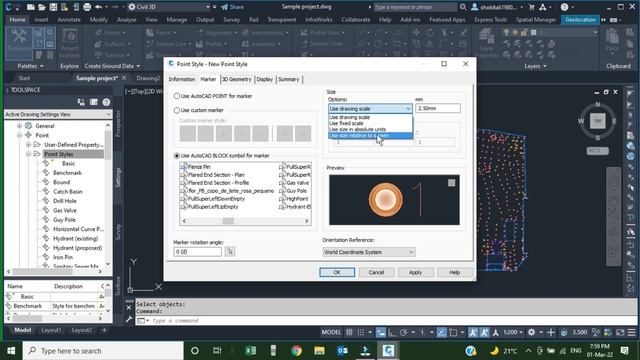
Task: Toggle polar tracking icon in status bar
Action: point(404,332)
